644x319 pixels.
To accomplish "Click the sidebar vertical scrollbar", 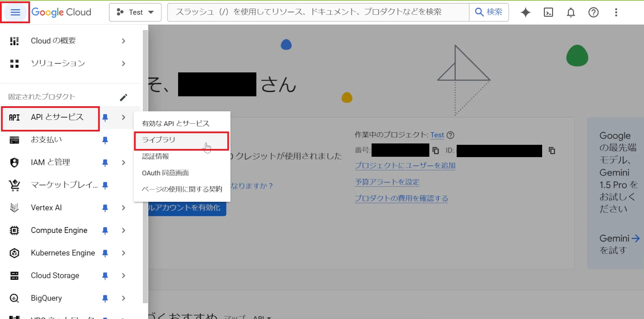I will [145, 167].
